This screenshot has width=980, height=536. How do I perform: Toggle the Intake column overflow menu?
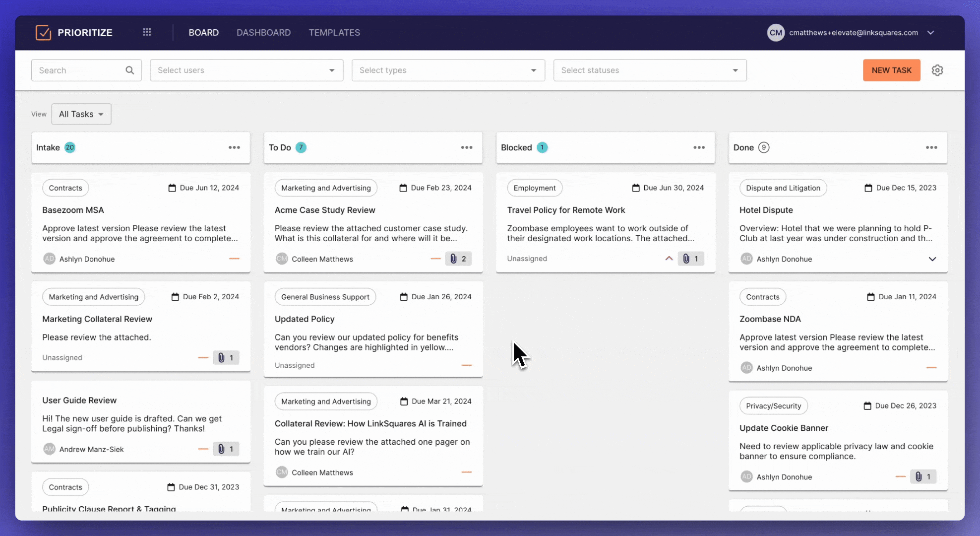pyautogui.click(x=234, y=147)
